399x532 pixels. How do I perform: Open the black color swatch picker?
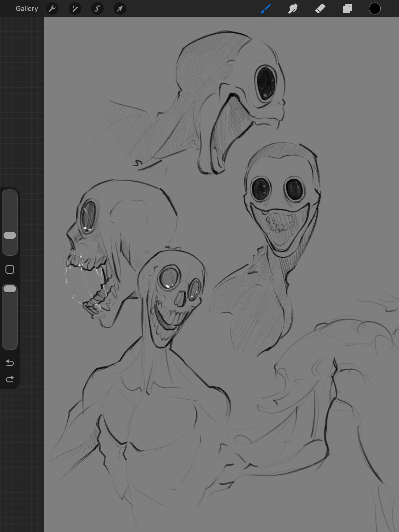(x=375, y=9)
